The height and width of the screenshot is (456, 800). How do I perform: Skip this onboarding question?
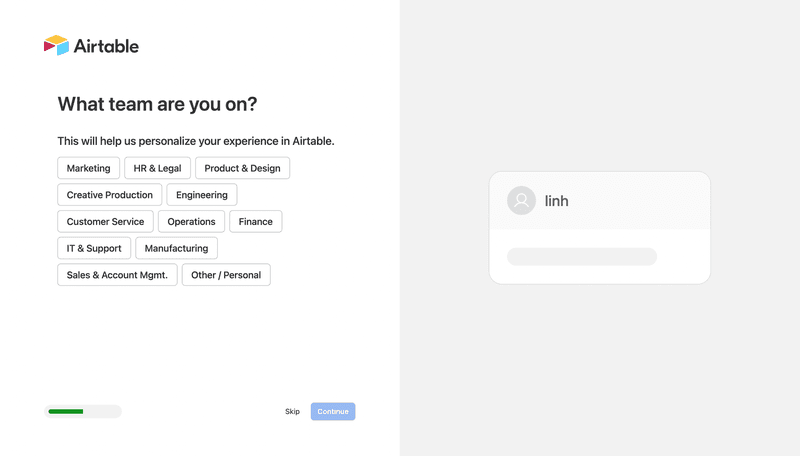292,412
